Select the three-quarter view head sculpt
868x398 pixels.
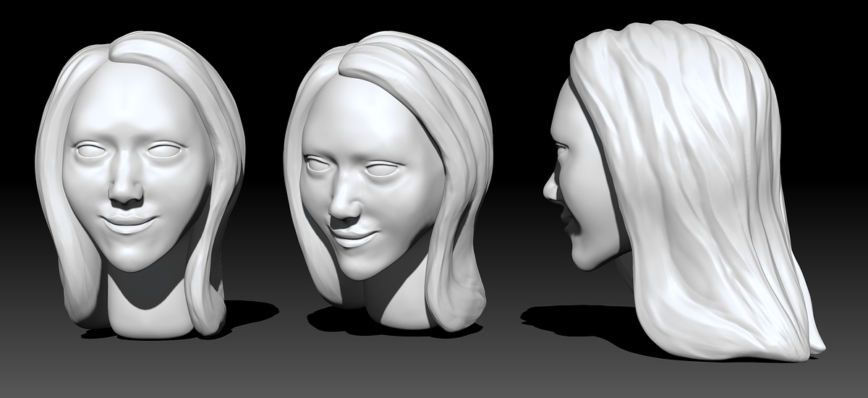click(x=388, y=181)
